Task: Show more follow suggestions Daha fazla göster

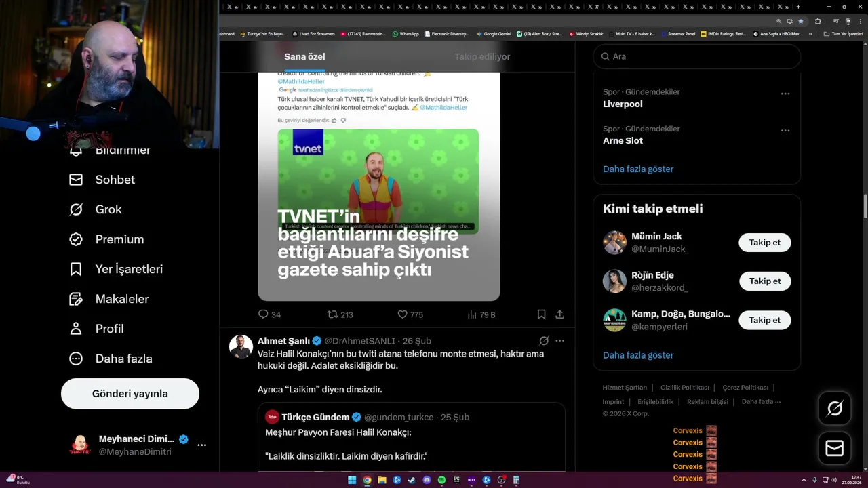Action: [638, 355]
